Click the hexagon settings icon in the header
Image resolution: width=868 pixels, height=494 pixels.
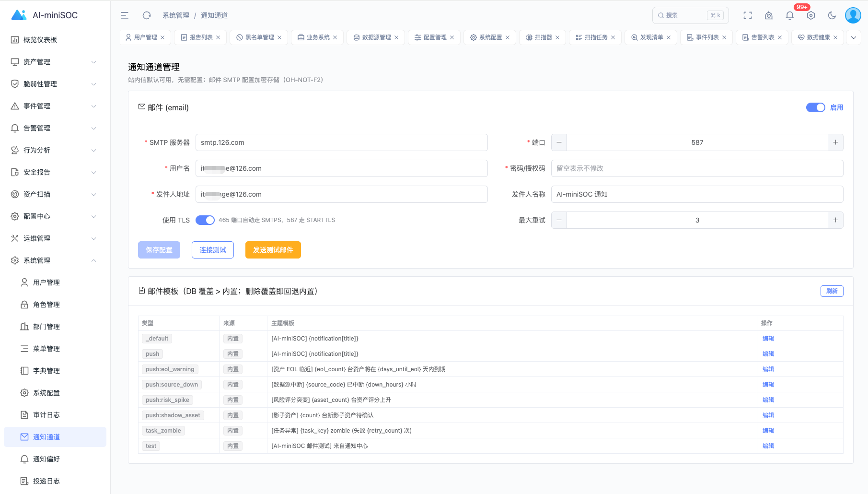click(x=811, y=15)
